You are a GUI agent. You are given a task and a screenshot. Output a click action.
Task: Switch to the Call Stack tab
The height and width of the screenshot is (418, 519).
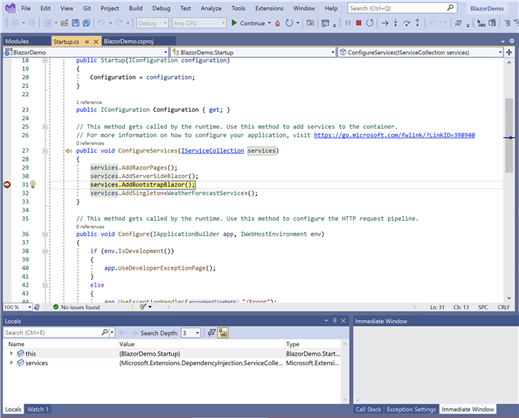coord(368,409)
